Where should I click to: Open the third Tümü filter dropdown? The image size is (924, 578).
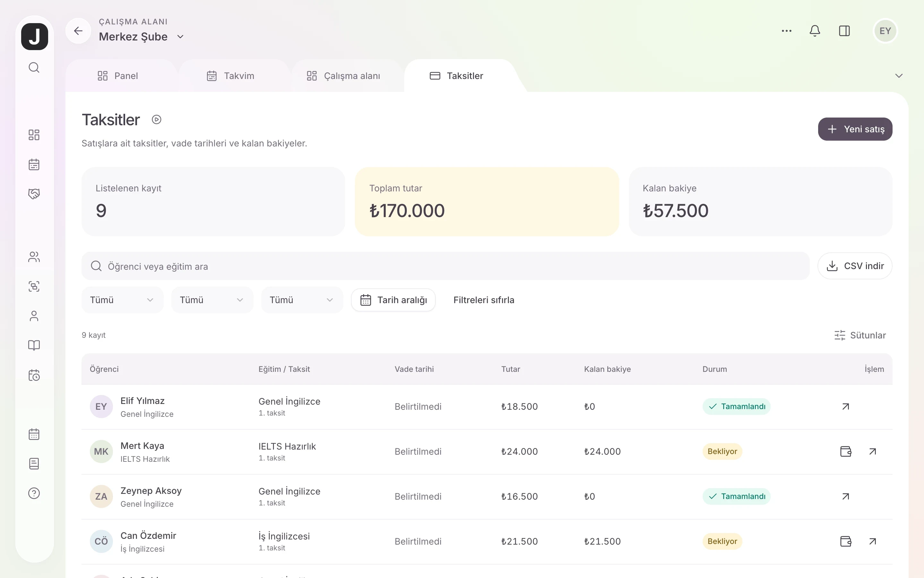[302, 300]
